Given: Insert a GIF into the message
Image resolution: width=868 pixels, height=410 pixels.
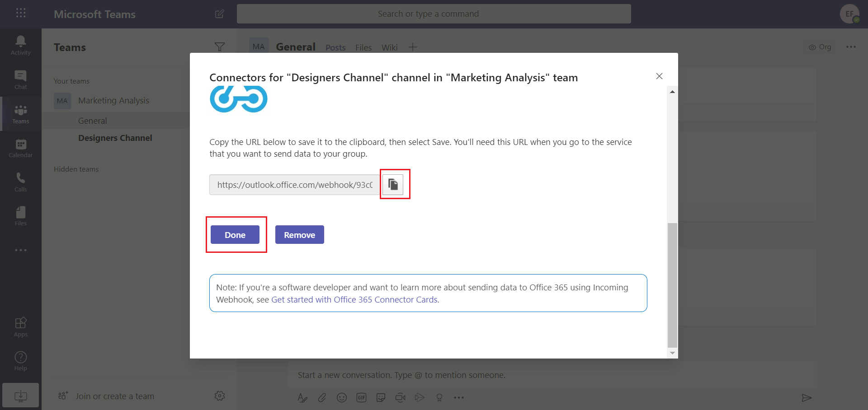Looking at the screenshot, I should point(361,398).
